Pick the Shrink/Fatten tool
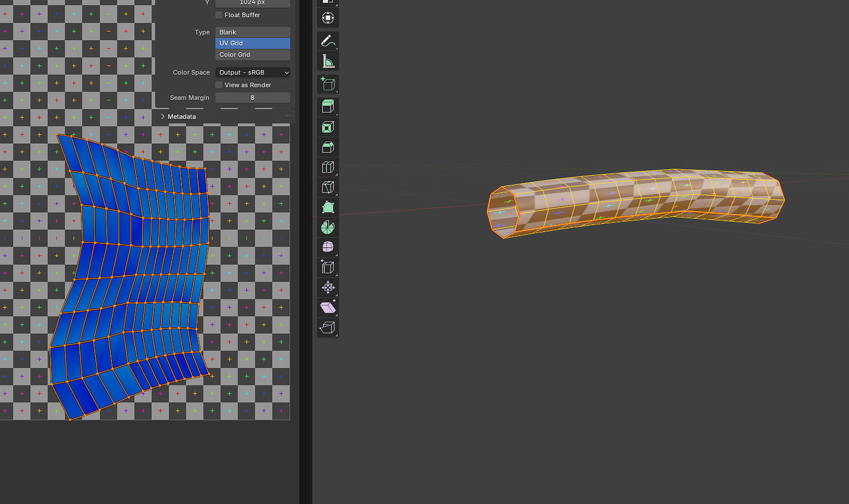The height and width of the screenshot is (504, 849). (x=328, y=287)
